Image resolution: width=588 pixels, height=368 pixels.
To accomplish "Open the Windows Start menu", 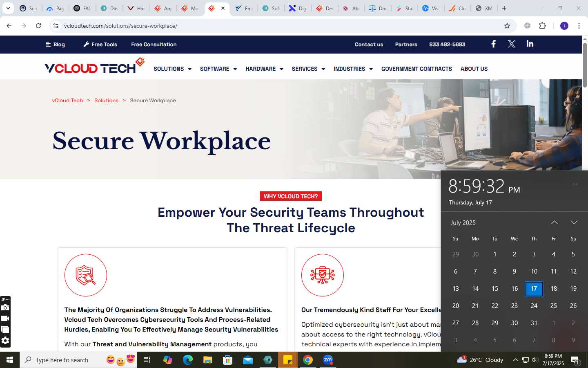I will point(10,360).
